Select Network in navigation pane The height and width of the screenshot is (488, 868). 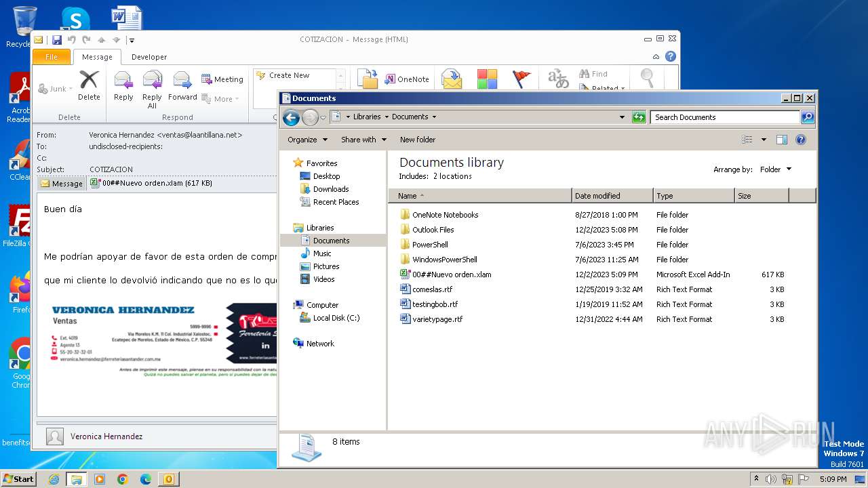point(313,344)
